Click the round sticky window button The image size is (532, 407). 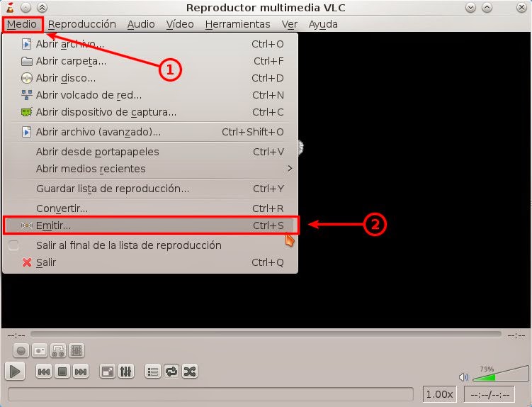point(26,8)
